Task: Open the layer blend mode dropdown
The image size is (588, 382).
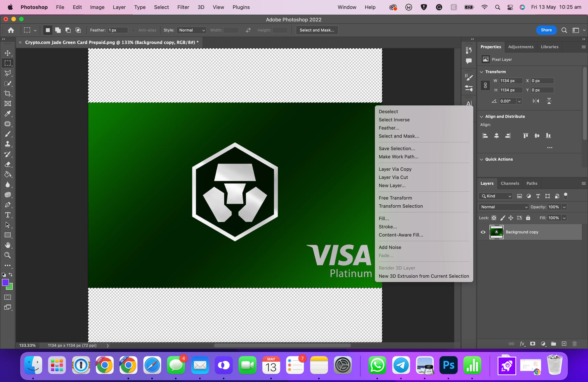Action: click(503, 207)
